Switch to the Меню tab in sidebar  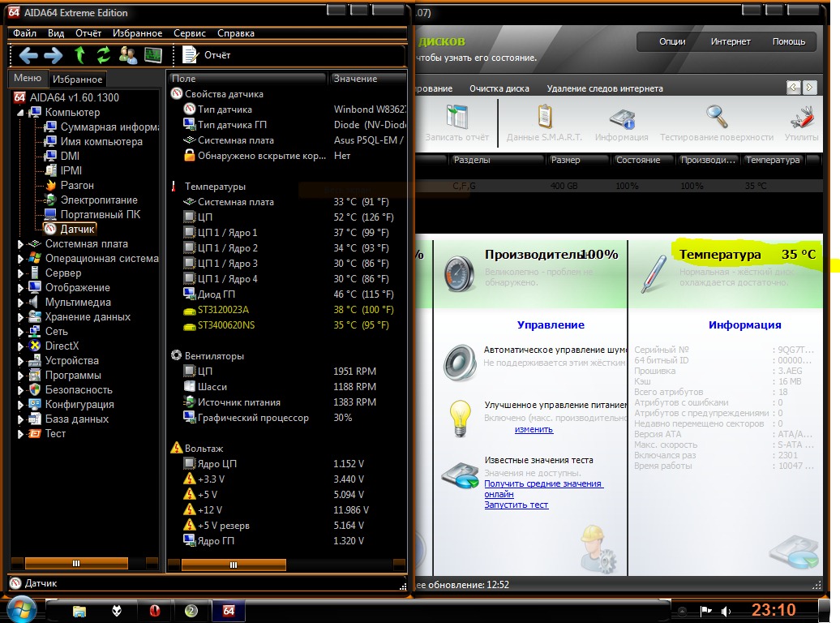coord(28,78)
